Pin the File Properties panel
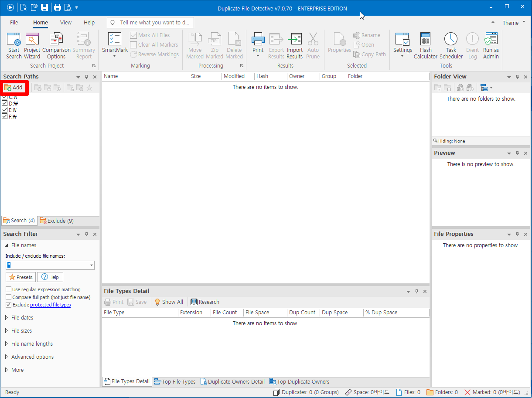Viewport: 532px width, 398px height. click(x=517, y=234)
